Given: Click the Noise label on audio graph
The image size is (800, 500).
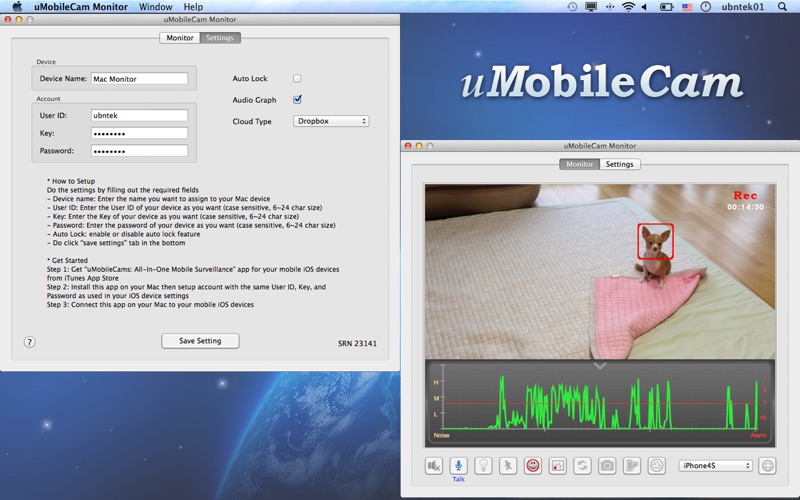Looking at the screenshot, I should pyautogui.click(x=441, y=435).
